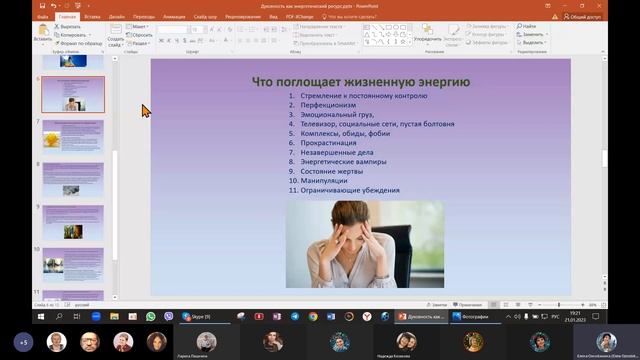The image size is (640, 360).
Task: Toggle text shadow (S)
Action: [184, 40]
